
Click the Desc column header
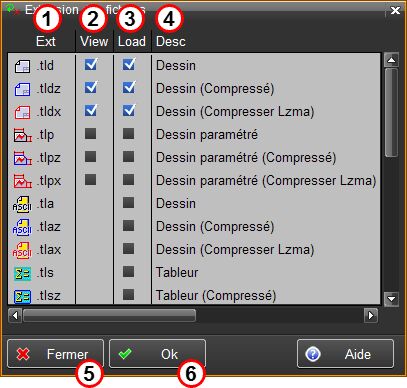tap(171, 42)
